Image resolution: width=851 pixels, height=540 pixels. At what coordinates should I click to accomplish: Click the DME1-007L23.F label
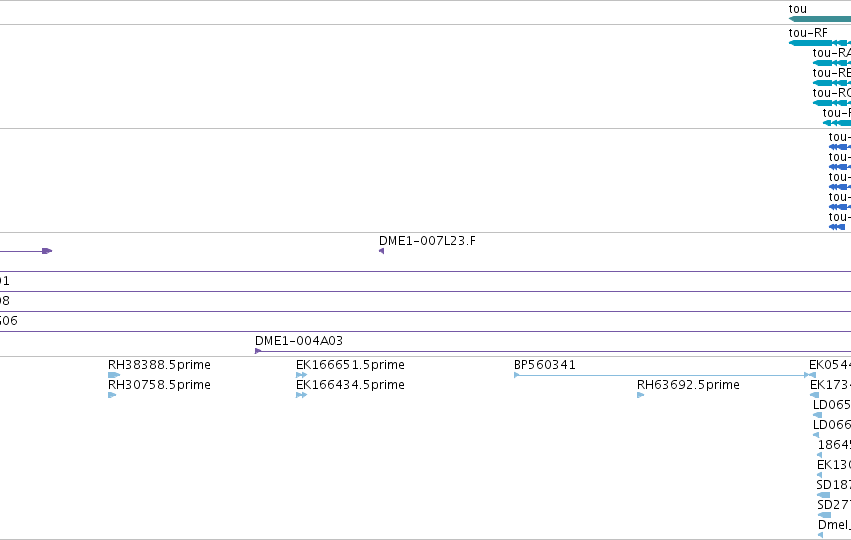click(x=427, y=241)
